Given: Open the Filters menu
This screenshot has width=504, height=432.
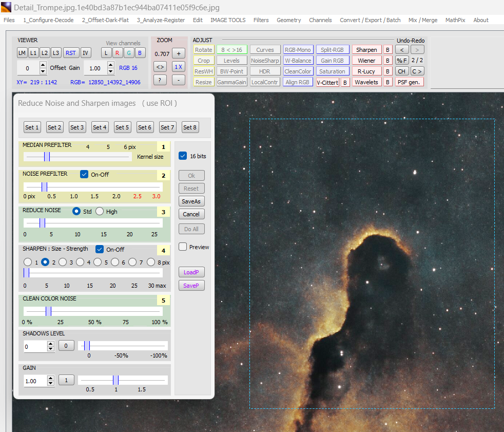Looking at the screenshot, I should 261,20.
